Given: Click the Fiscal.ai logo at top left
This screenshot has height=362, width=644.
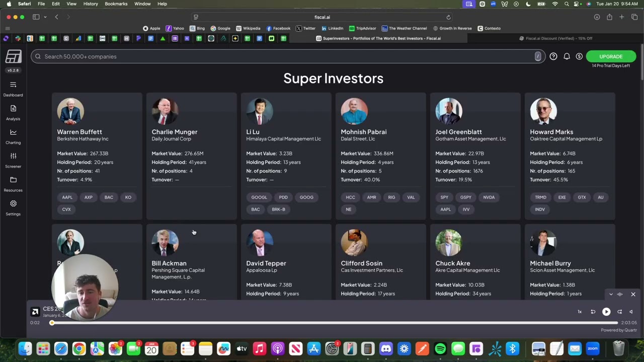Looking at the screenshot, I should click(x=13, y=57).
